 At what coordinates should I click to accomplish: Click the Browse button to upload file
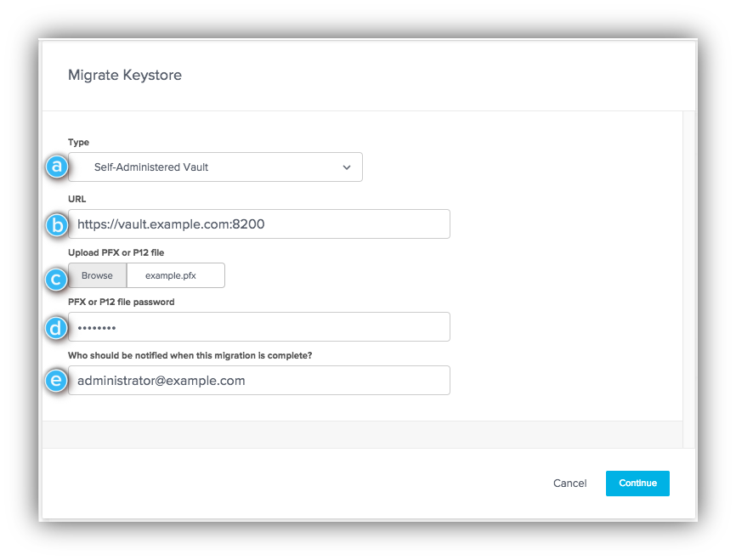pos(97,275)
